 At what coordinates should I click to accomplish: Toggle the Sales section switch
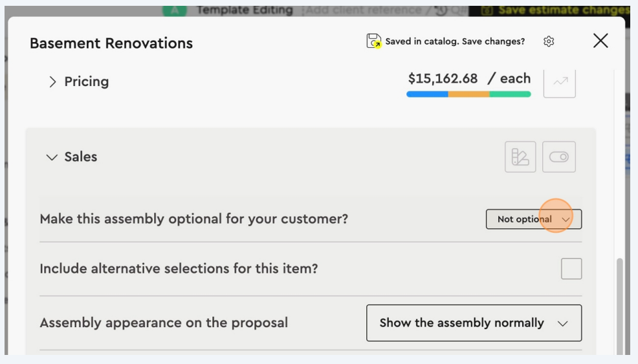[559, 156]
